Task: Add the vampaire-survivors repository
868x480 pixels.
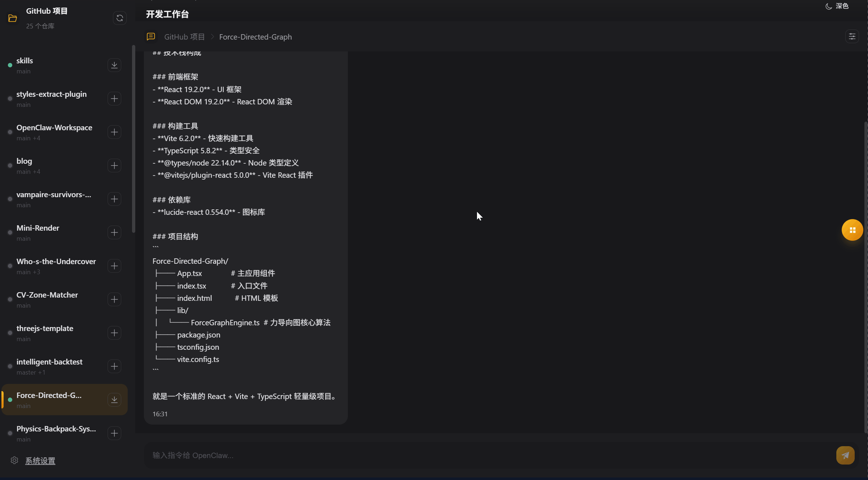Action: pos(114,199)
